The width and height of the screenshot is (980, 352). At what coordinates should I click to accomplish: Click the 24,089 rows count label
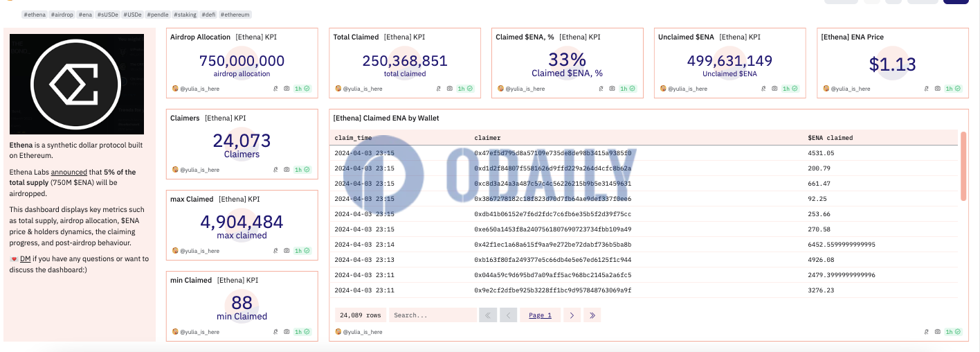[360, 315]
